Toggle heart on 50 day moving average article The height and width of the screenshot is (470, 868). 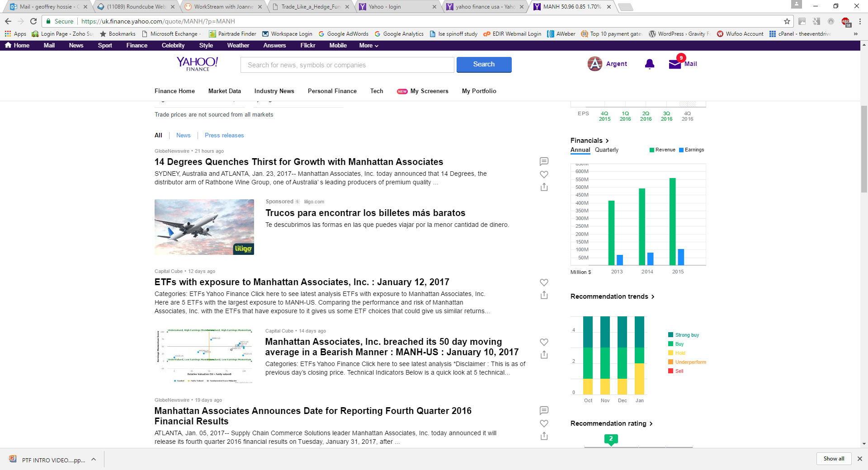544,342
